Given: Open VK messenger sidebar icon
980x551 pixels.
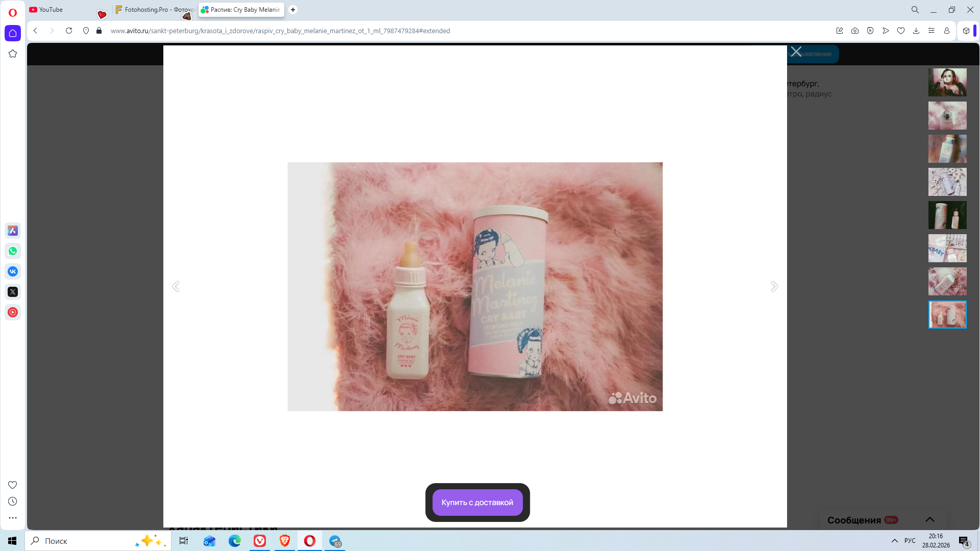Looking at the screenshot, I should click(13, 271).
